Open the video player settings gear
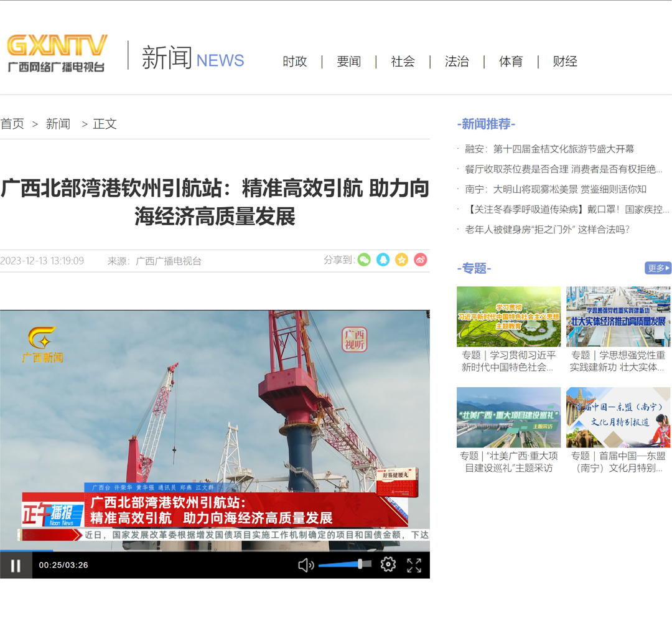 [388, 565]
